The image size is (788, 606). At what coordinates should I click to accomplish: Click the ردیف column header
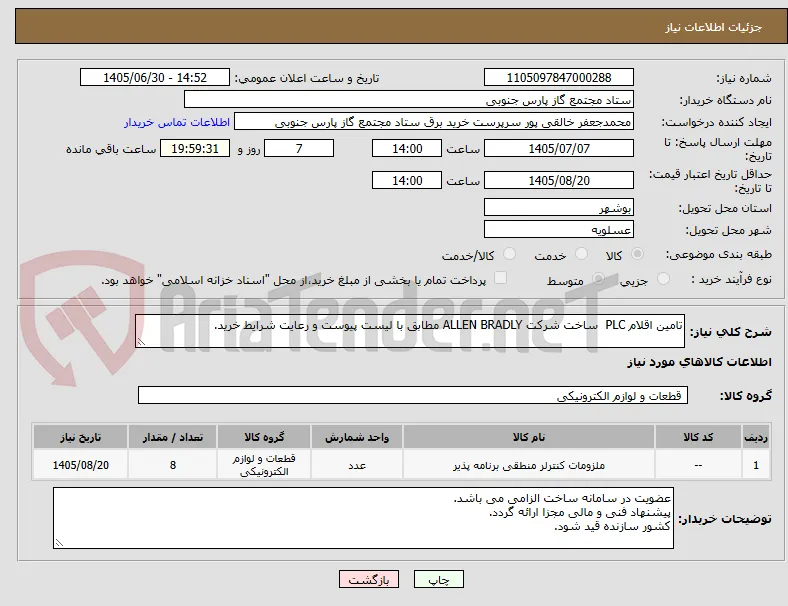coord(756,437)
